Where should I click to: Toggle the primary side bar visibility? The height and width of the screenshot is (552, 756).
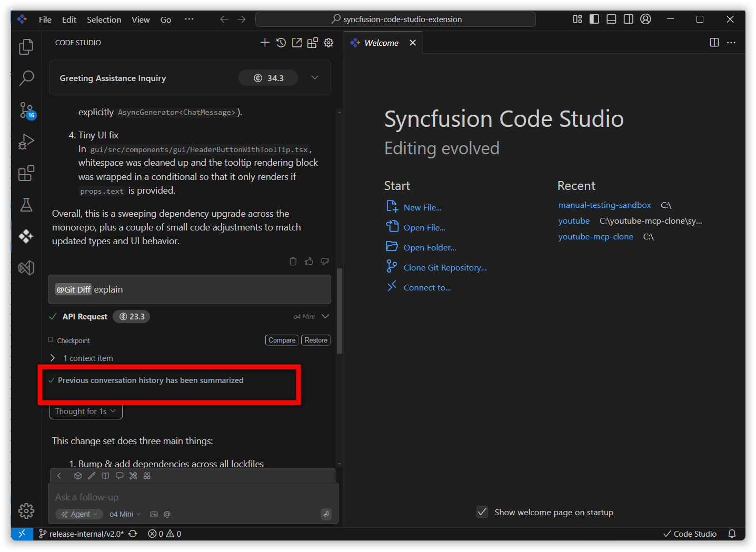[594, 19]
